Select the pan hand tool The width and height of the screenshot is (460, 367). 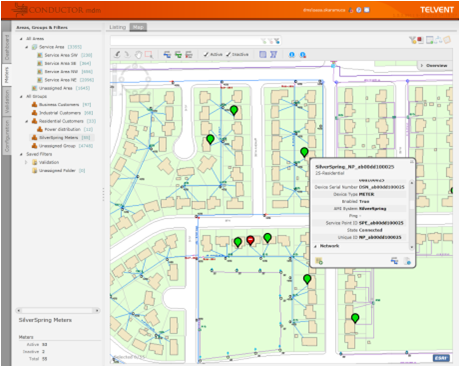138,54
